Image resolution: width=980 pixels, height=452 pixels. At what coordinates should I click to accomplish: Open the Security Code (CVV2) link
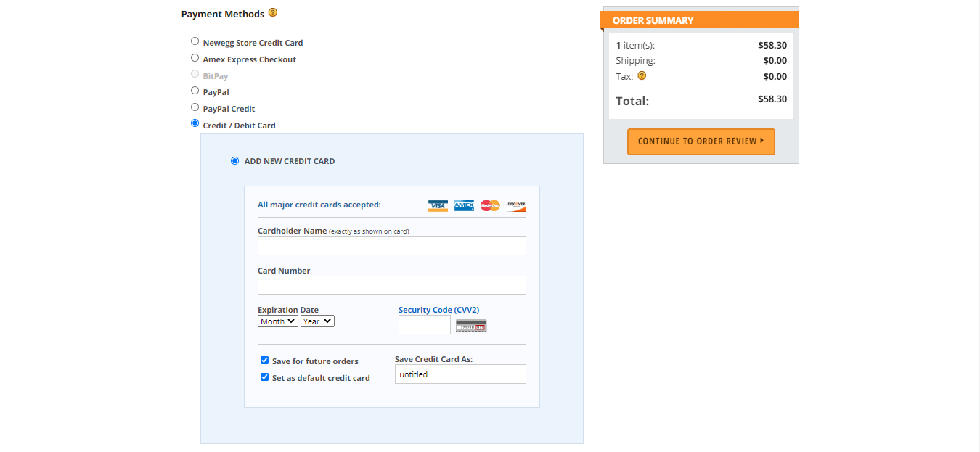click(438, 310)
